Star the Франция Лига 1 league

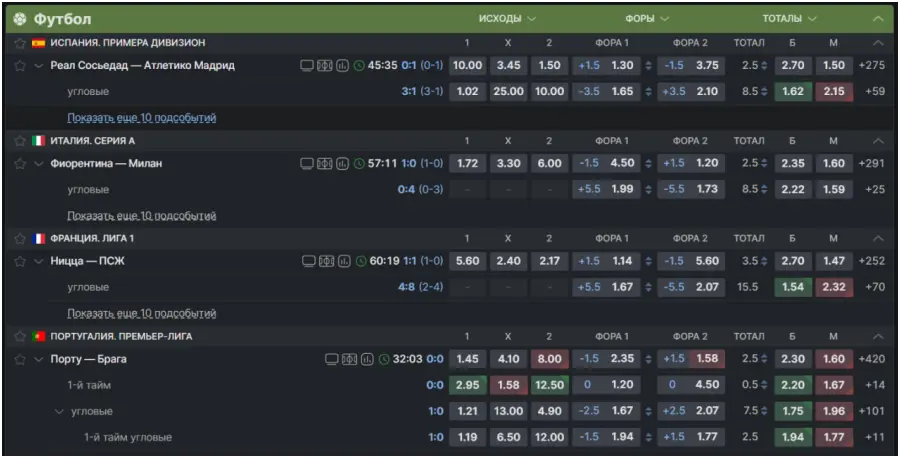20,238
